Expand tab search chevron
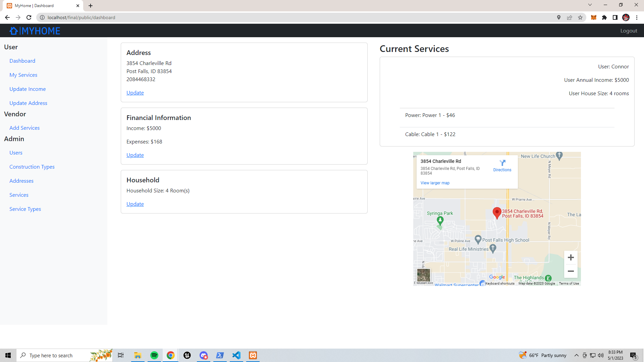644x362 pixels. click(x=590, y=5)
